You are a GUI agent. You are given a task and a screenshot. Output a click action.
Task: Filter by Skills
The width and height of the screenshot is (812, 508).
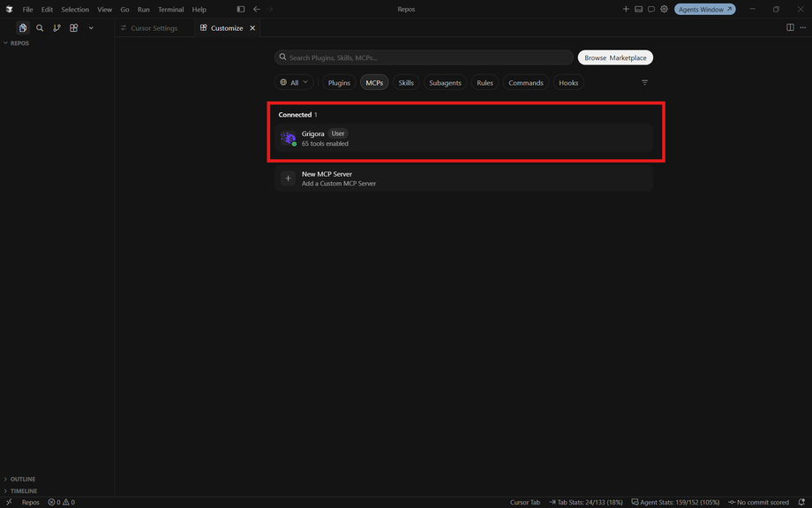406,82
